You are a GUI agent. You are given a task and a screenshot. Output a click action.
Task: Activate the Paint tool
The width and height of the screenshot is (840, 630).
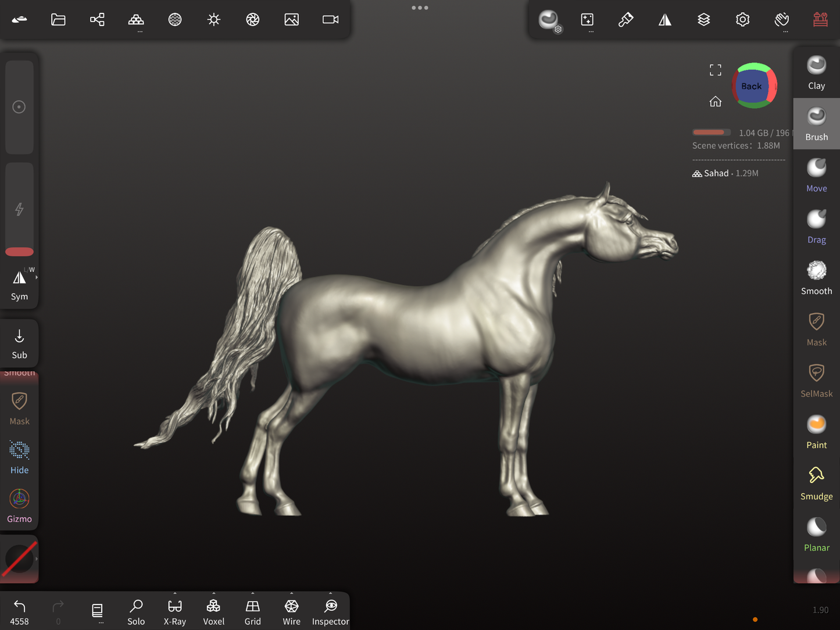coord(816,432)
